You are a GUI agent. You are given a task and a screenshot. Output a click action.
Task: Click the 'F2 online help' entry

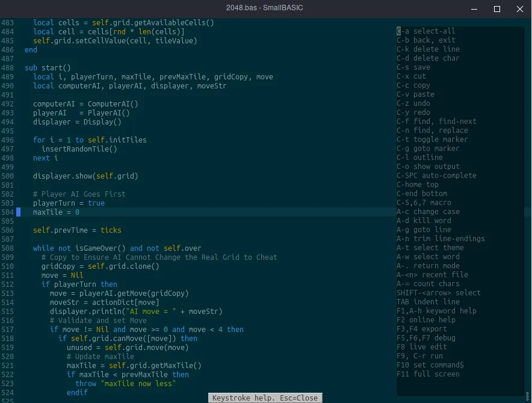426,320
